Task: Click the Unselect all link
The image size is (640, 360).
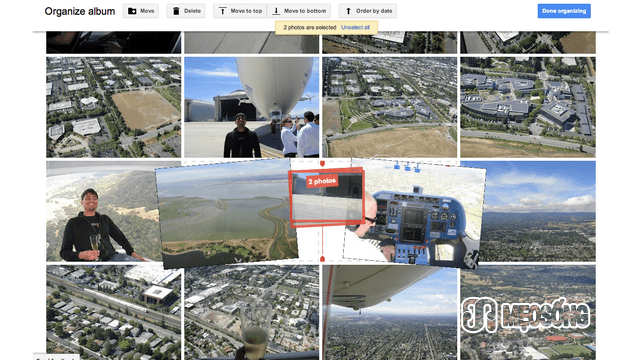Action: 355,27
